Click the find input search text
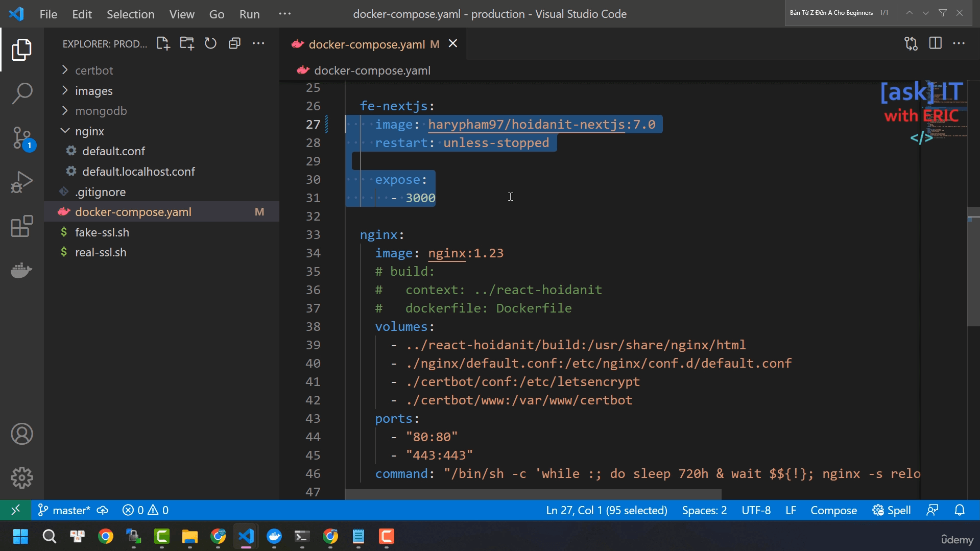980x551 pixels. pyautogui.click(x=831, y=13)
